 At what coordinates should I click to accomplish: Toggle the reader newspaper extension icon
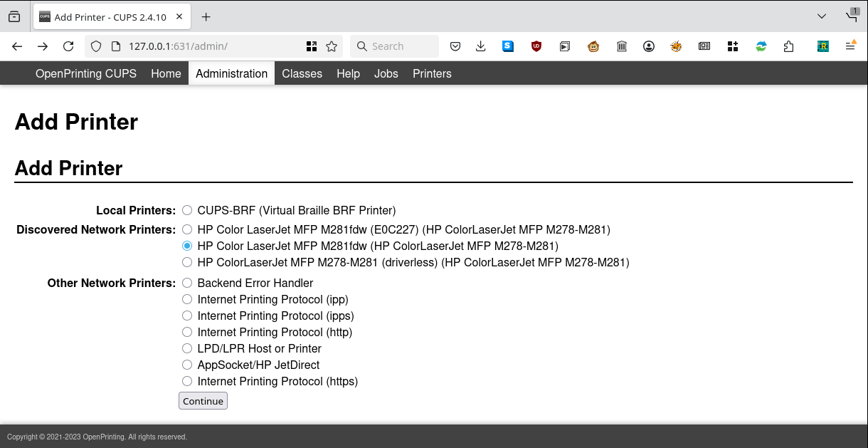(704, 46)
